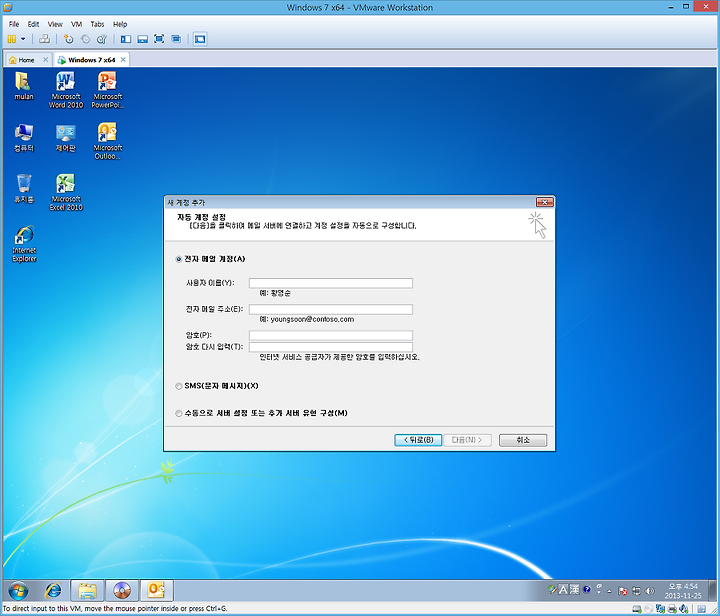Select the SMS(문자 메시지)(X) radio button
The height and width of the screenshot is (616, 720).
coord(179,386)
